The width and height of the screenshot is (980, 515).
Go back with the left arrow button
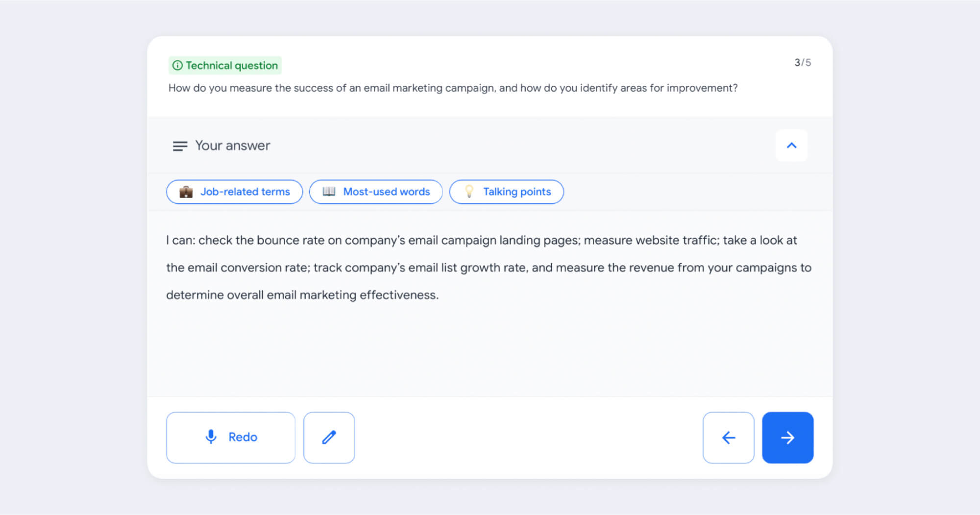728,437
